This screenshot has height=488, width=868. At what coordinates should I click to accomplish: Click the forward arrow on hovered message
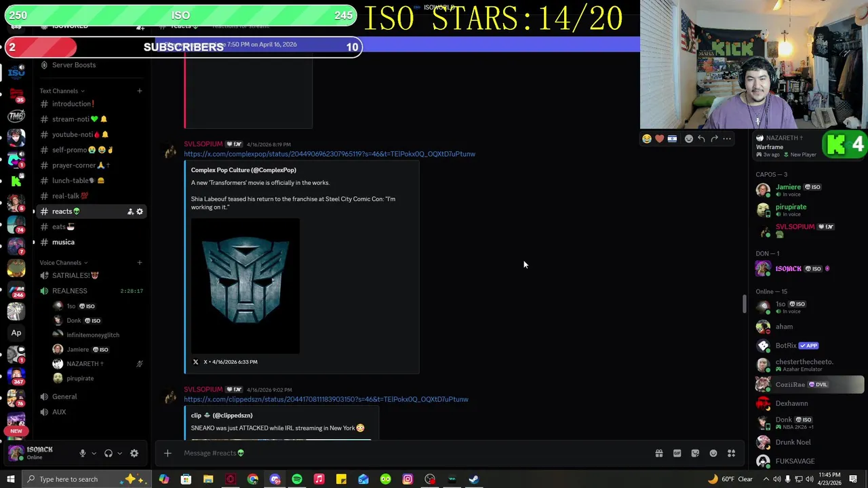point(714,139)
